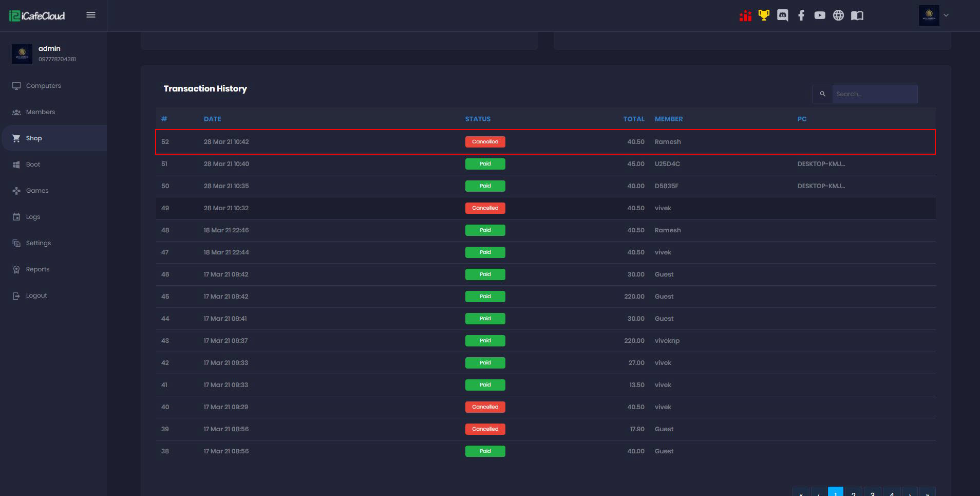
Task: Open the Facebook page icon
Action: pyautogui.click(x=801, y=15)
